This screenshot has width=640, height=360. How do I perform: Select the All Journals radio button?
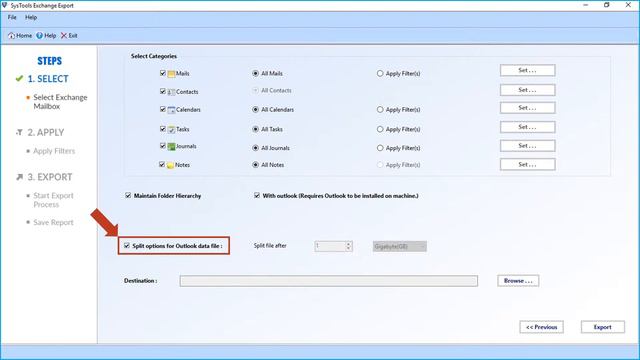[x=256, y=148]
